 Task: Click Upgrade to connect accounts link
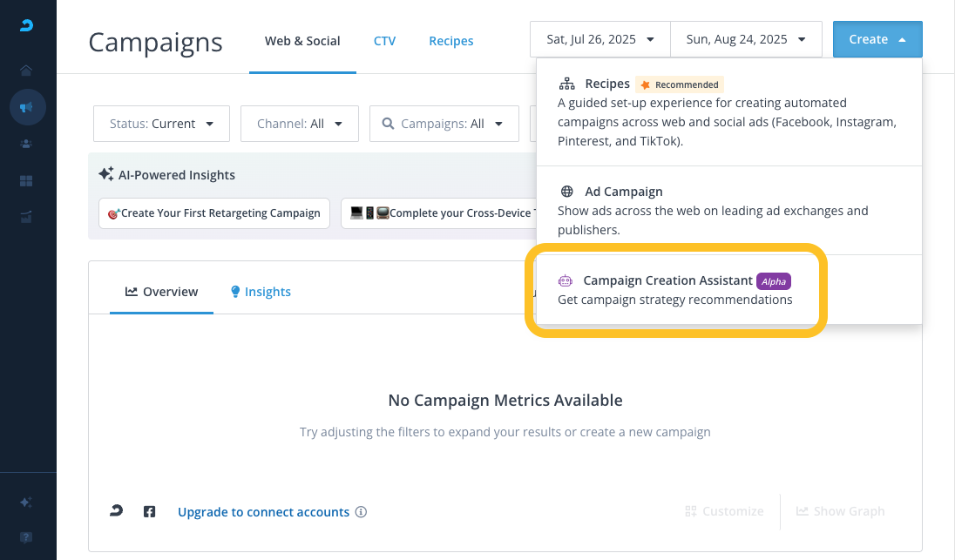[263, 512]
